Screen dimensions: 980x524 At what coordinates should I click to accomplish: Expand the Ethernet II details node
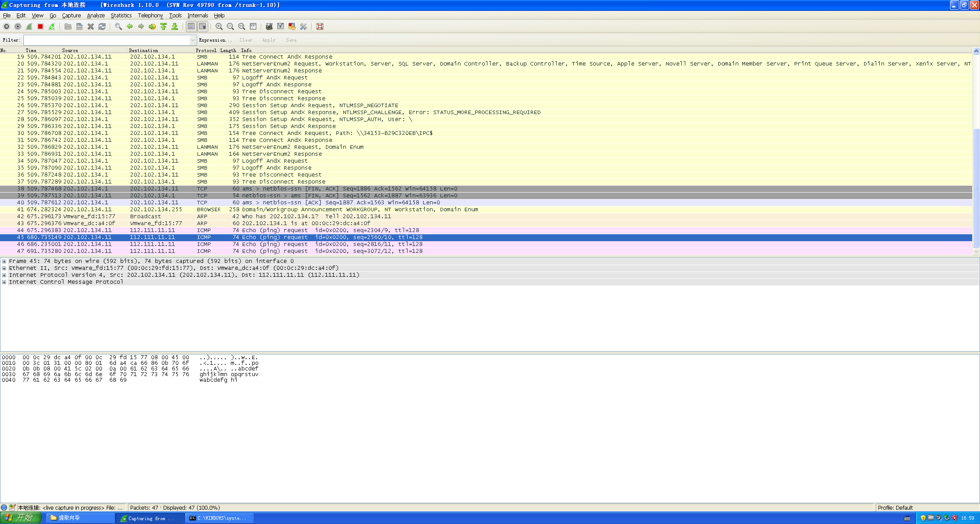tap(3, 268)
